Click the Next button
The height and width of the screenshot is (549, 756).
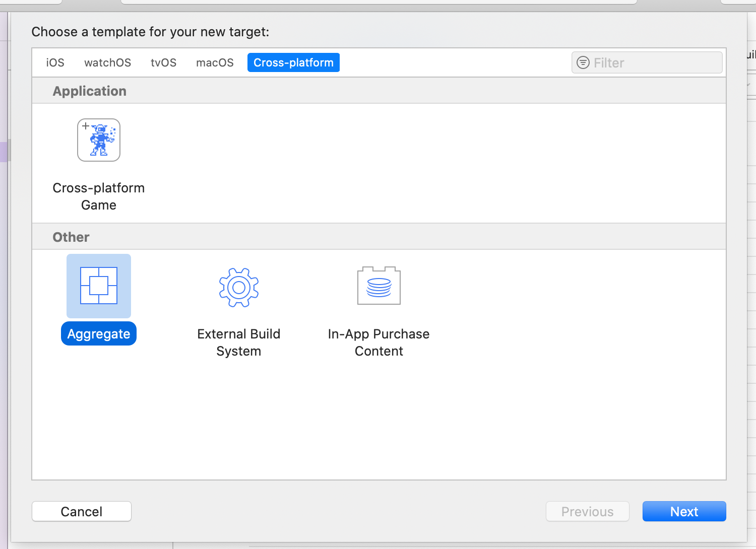684,511
